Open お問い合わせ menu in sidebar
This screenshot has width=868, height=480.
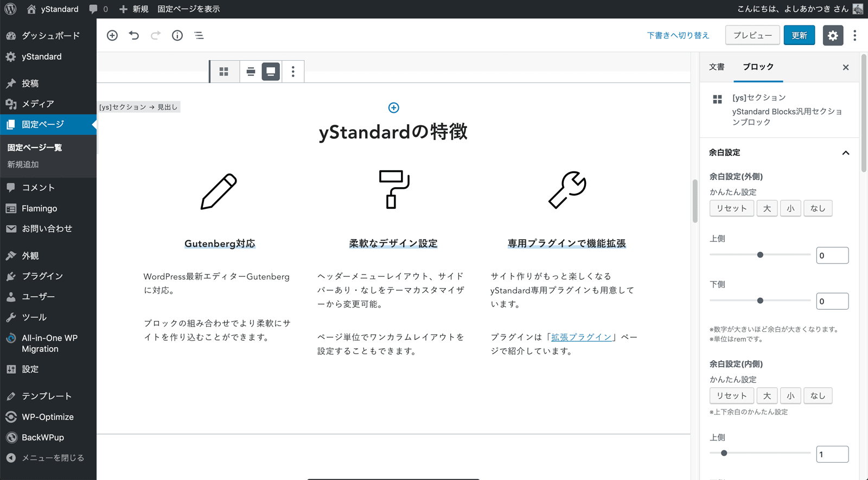pos(48,229)
